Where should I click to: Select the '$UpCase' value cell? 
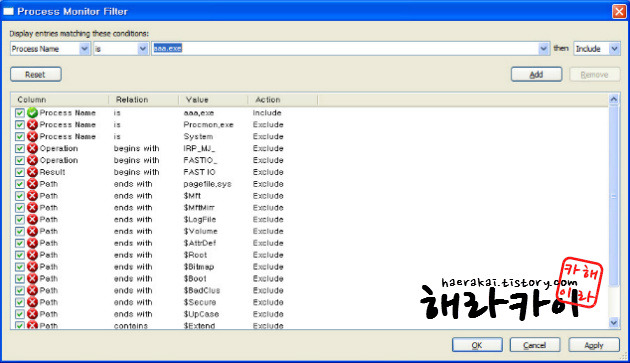tap(201, 314)
